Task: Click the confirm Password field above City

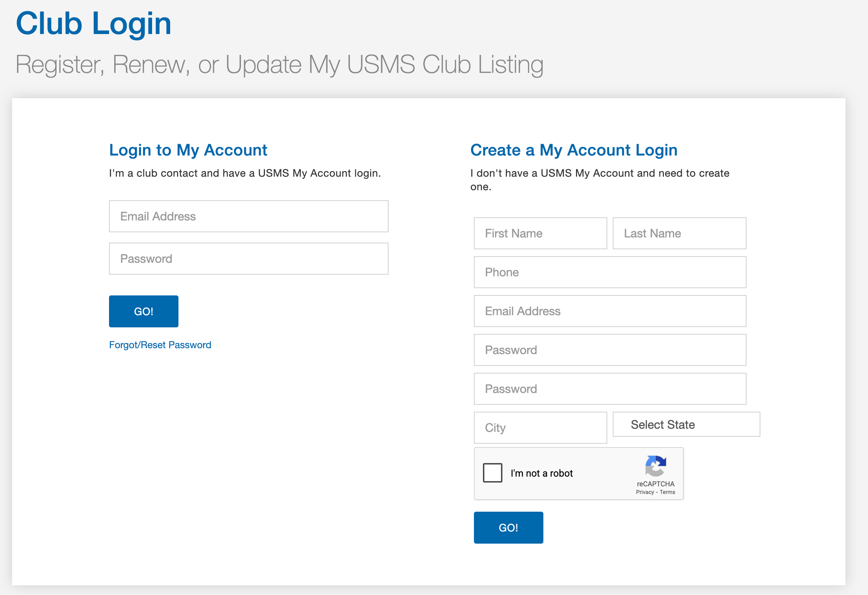Action: click(x=610, y=389)
